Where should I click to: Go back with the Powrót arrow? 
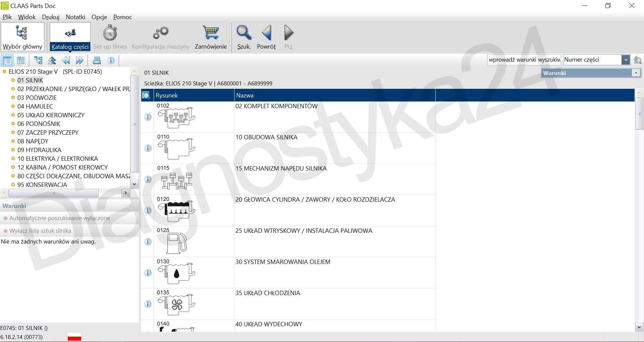click(266, 37)
